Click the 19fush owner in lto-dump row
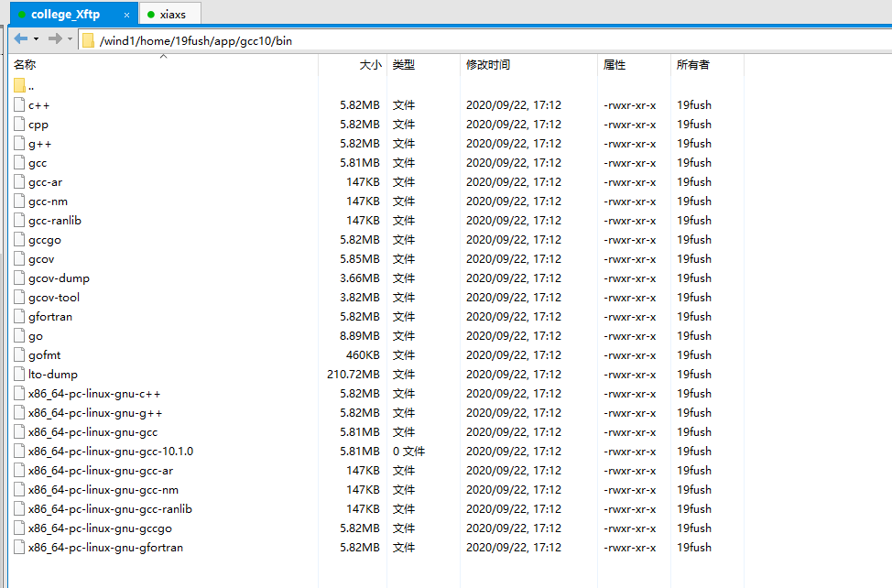 pyautogui.click(x=694, y=375)
